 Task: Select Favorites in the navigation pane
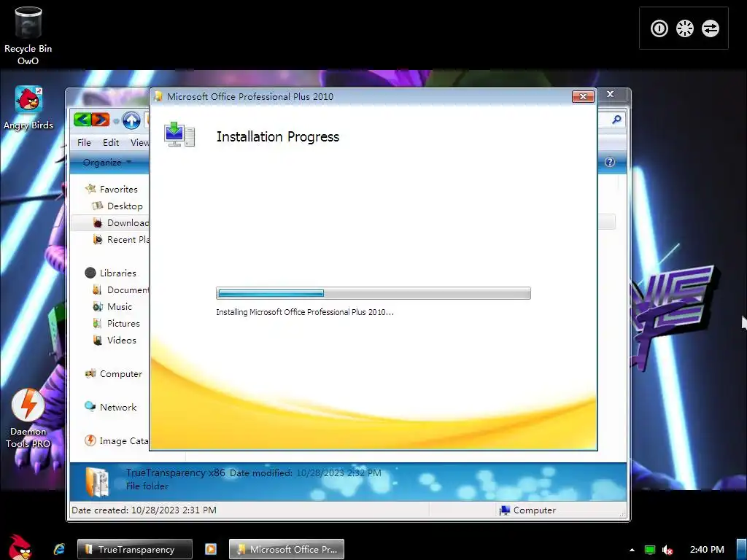[x=111, y=189]
